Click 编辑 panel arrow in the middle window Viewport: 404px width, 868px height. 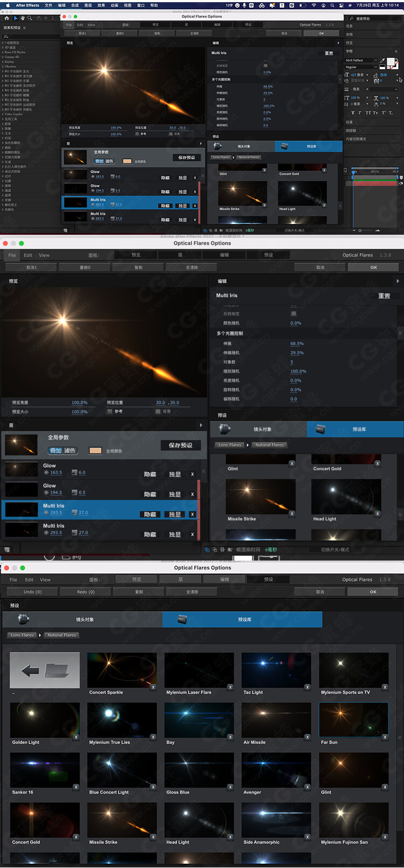pyautogui.click(x=398, y=281)
